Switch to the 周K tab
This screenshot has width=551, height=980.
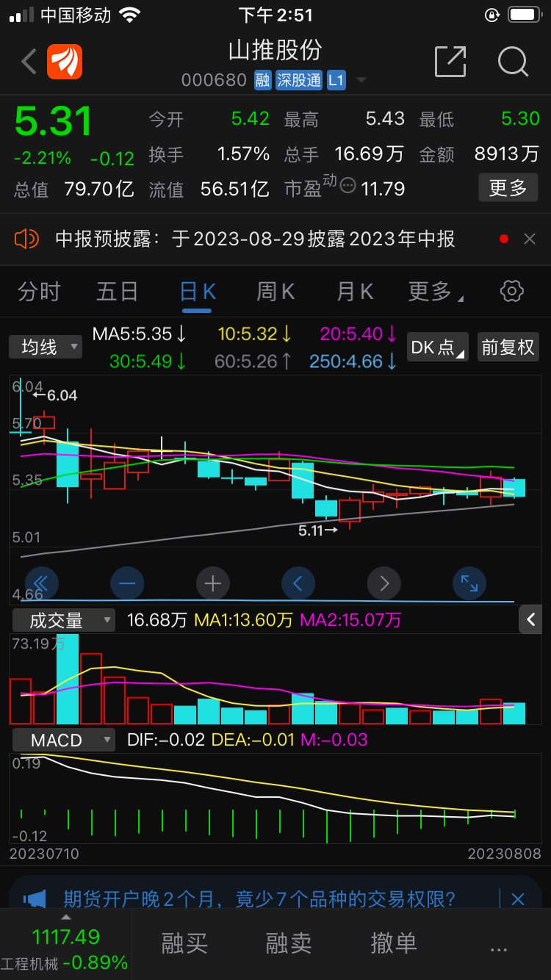tap(275, 292)
